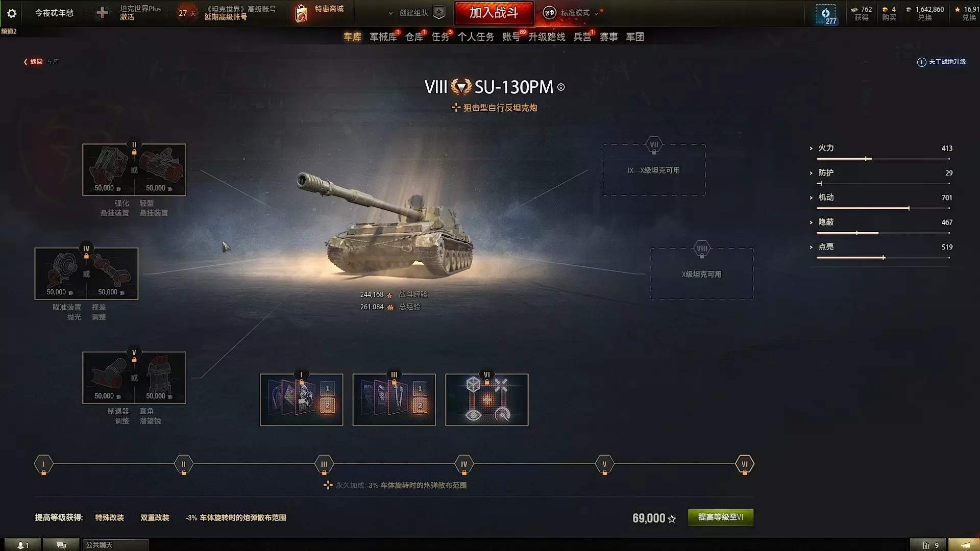Expand the 隐蔽 concealment stats

(811, 222)
